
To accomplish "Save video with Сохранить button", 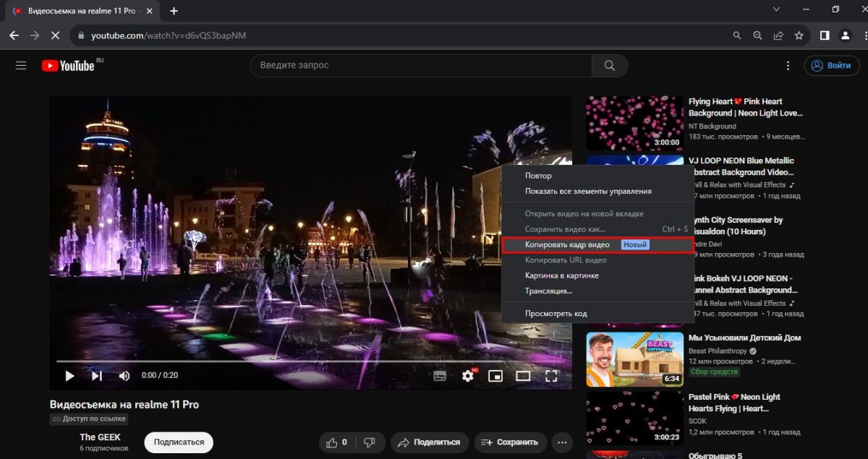I will point(510,442).
